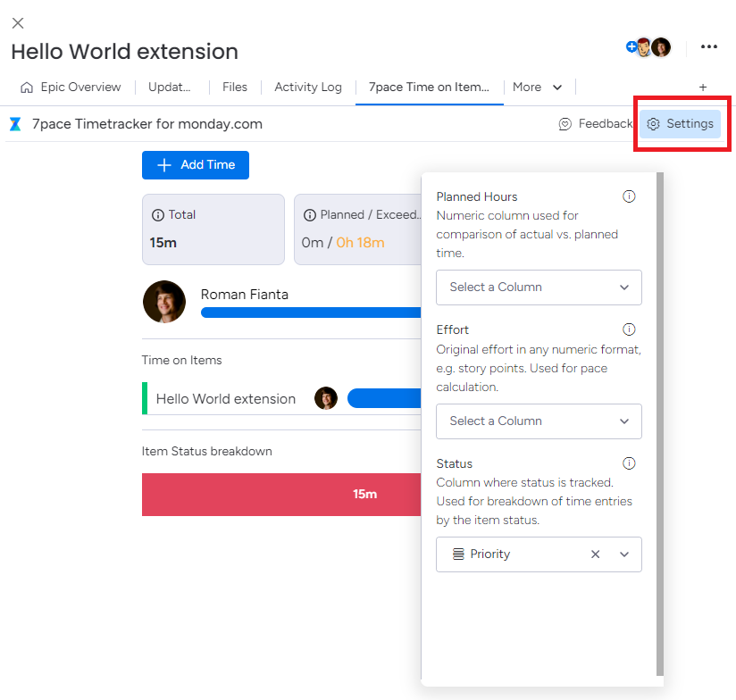
Task: Click Roman Fianta's large profile photo
Action: pyautogui.click(x=164, y=302)
